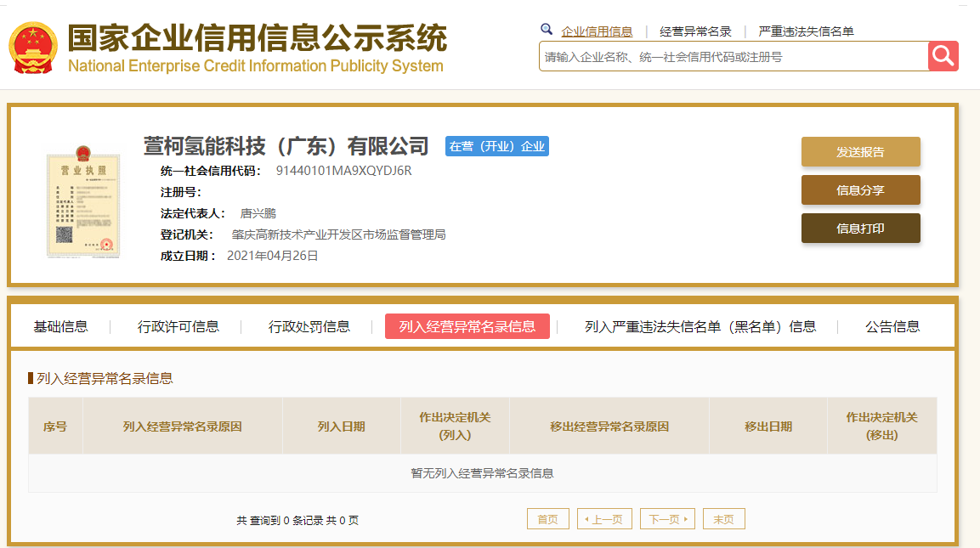Click the 列入日期 column header
The height and width of the screenshot is (548, 980).
[x=341, y=427]
